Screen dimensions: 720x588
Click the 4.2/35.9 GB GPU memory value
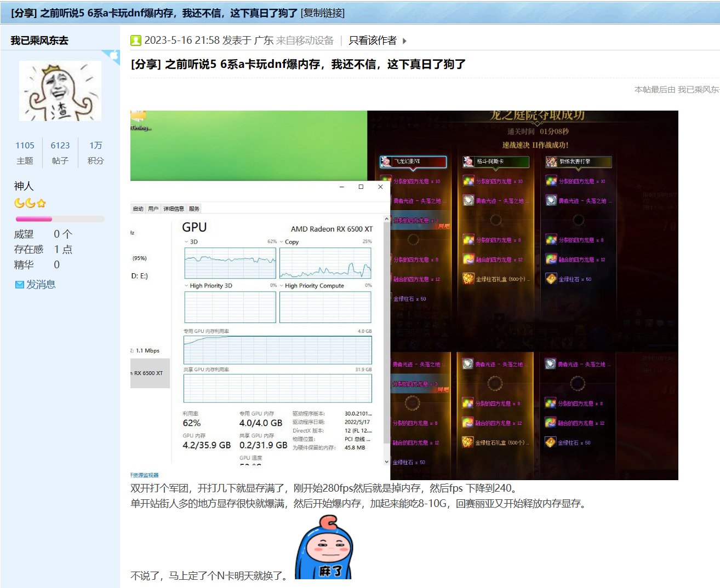click(207, 445)
